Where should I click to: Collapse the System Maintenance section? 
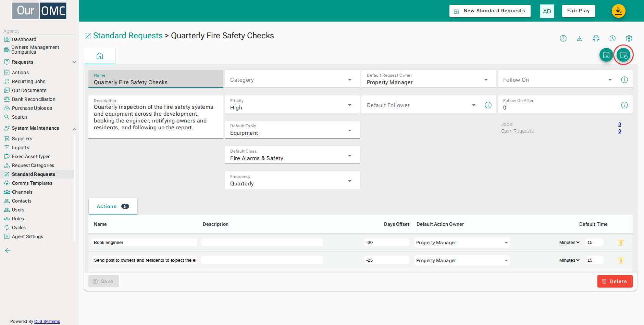74,129
